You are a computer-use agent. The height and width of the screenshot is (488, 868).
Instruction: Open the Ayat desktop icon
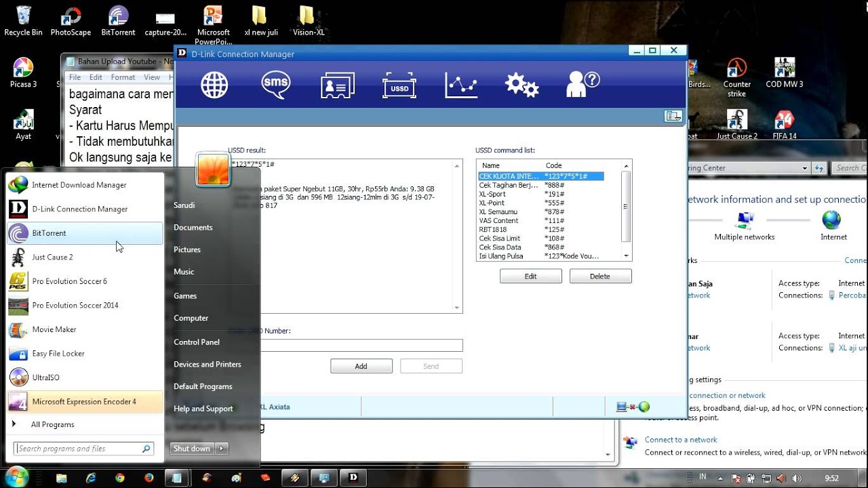(x=23, y=124)
